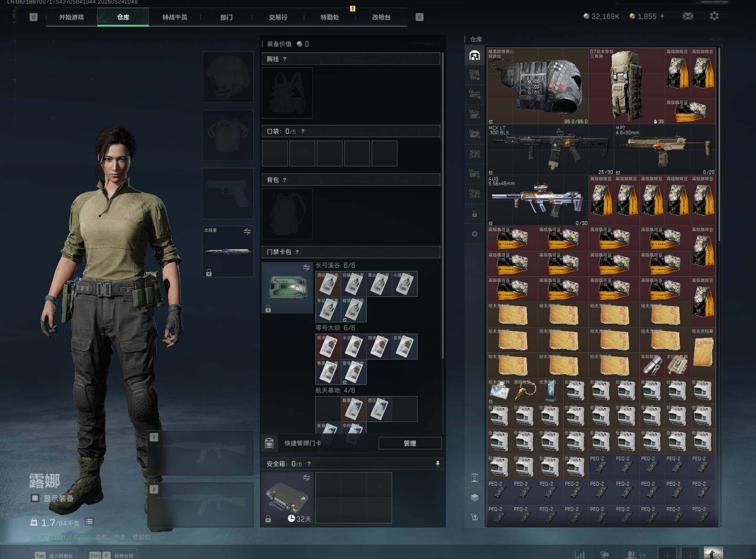Open the flag icon in bottom bar
The image size is (756, 559).
(x=604, y=555)
